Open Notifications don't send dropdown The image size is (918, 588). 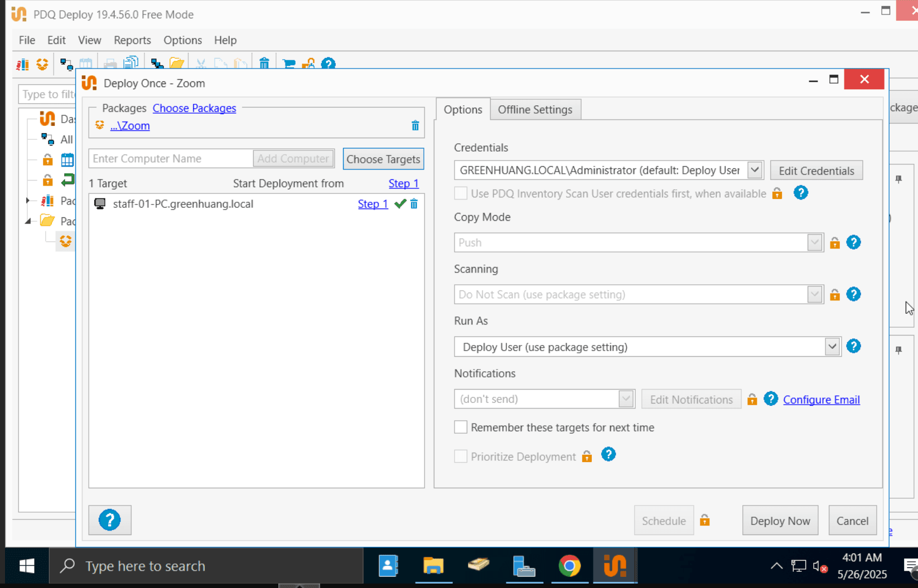(626, 399)
